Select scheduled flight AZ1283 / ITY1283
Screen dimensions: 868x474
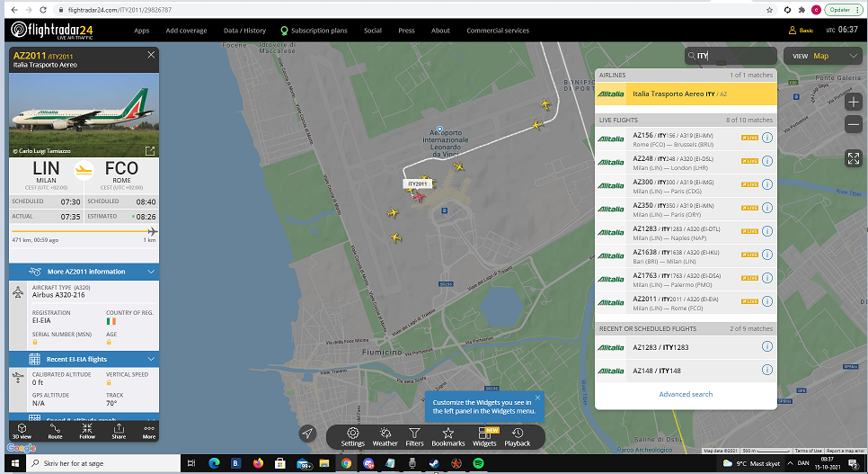coord(686,347)
